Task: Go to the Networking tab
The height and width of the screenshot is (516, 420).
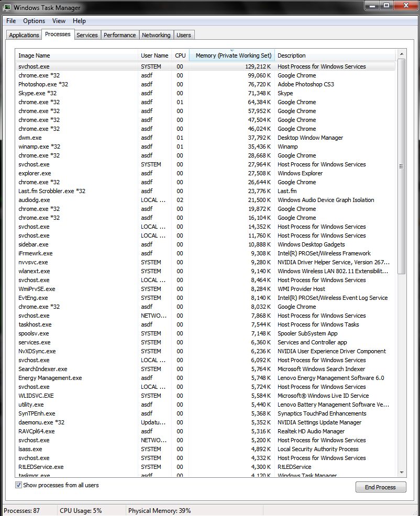Action: 156,35
